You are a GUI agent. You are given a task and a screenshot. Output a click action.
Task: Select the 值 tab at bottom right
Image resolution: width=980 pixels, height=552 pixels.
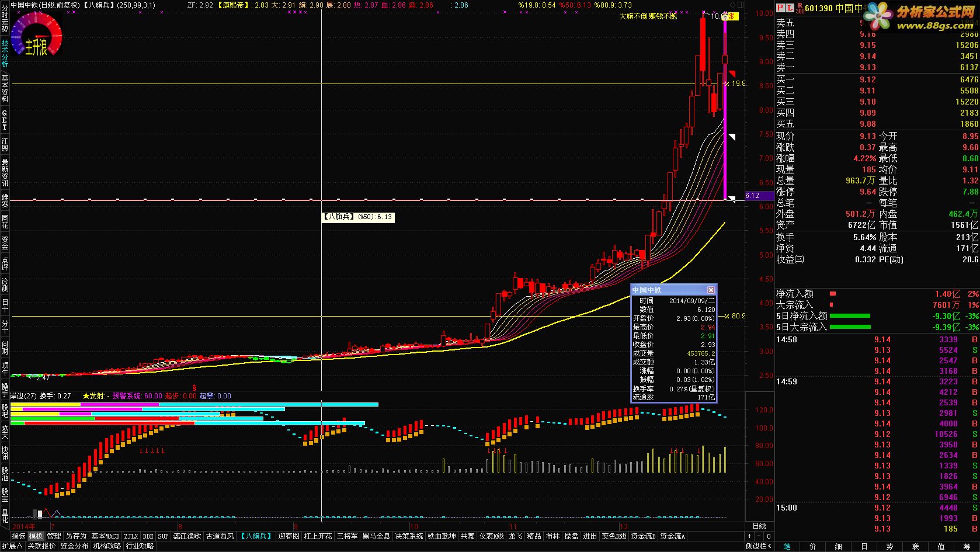pos(941,546)
